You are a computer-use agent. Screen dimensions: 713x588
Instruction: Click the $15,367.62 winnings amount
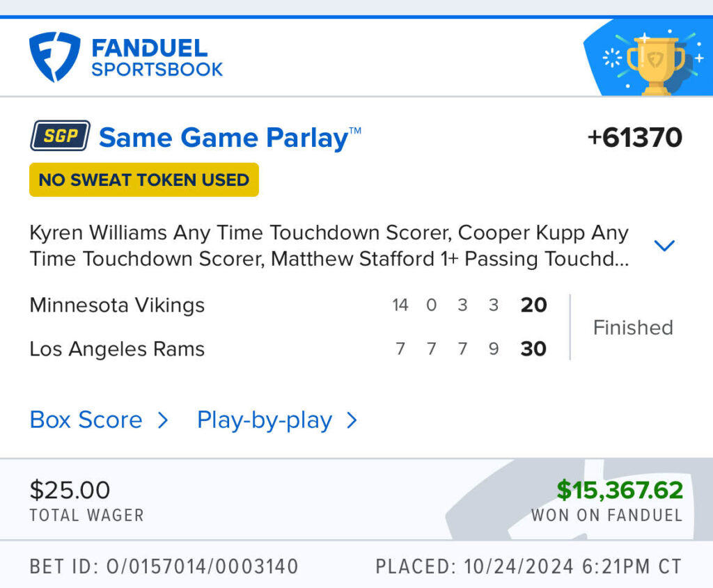pos(620,490)
